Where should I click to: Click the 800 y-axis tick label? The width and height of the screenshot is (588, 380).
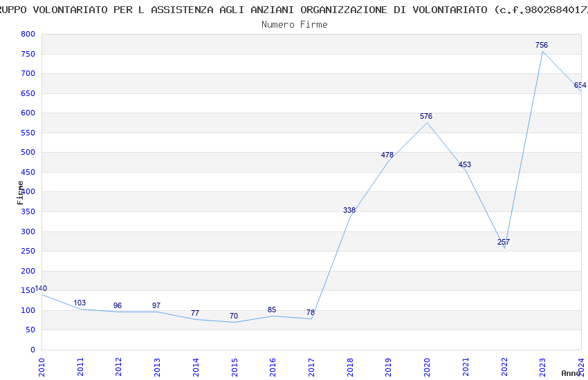coord(28,34)
